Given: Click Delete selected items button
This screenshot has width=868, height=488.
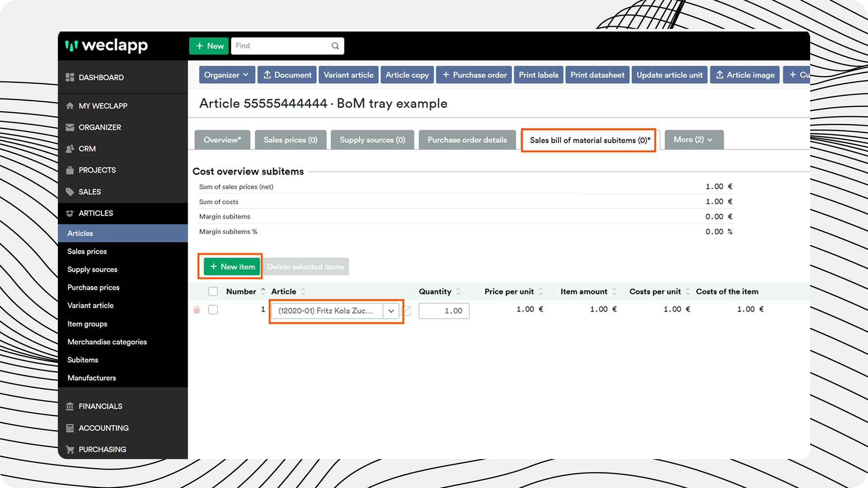Looking at the screenshot, I should pyautogui.click(x=305, y=267).
